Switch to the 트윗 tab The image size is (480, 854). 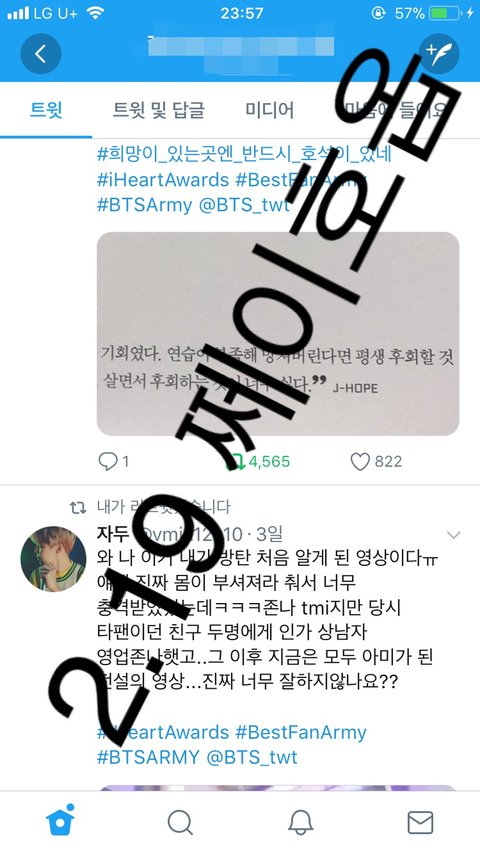point(46,110)
